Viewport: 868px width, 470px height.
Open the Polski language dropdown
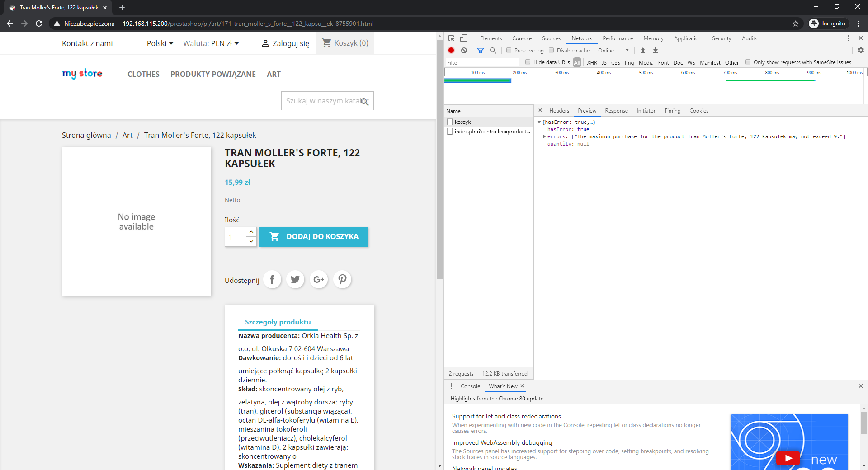(x=160, y=43)
